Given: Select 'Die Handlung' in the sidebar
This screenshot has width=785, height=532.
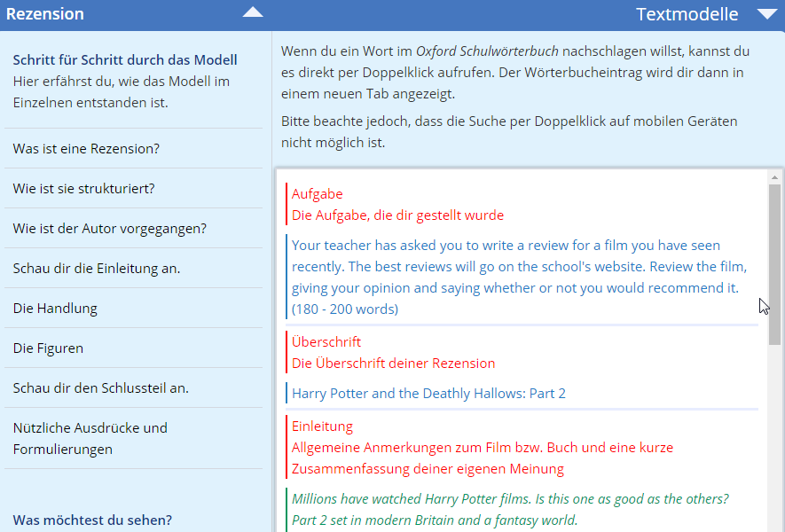Looking at the screenshot, I should coord(55,308).
